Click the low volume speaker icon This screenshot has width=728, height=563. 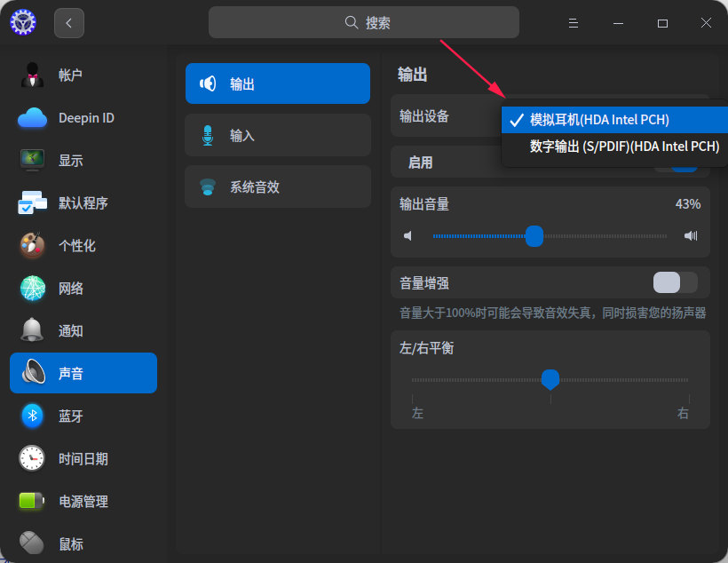(x=408, y=236)
